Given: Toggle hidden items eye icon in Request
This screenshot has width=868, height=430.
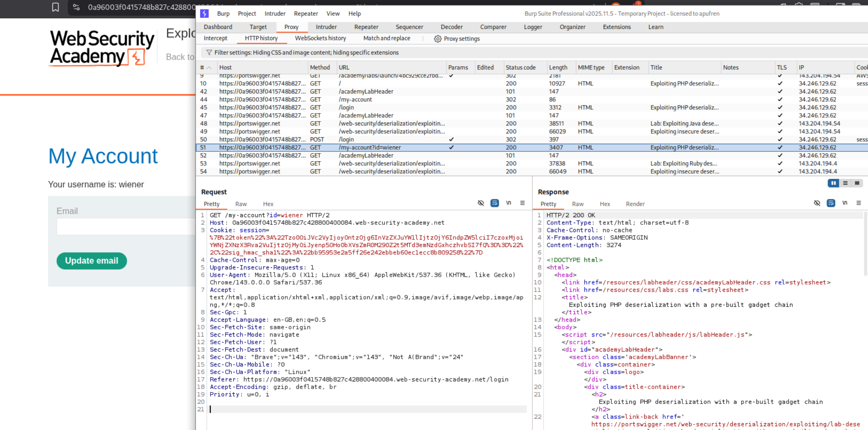Looking at the screenshot, I should [x=481, y=203].
